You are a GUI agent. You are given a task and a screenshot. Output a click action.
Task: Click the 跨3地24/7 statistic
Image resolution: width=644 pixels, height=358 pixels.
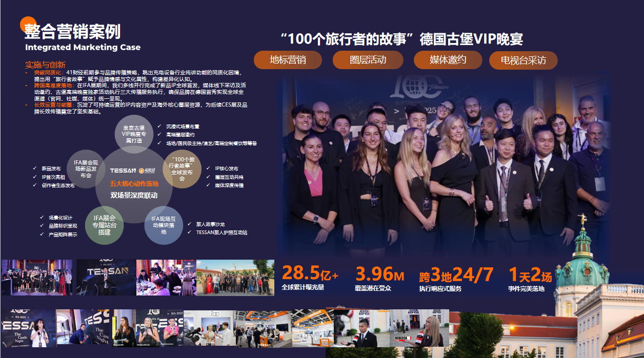click(456, 275)
